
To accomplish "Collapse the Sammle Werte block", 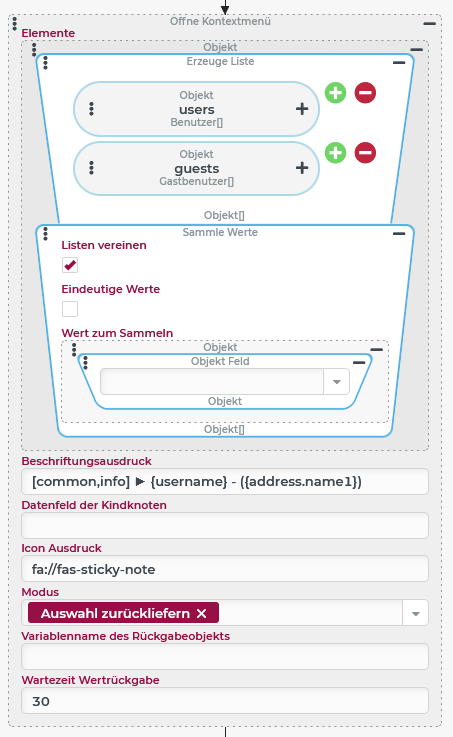I will coord(399,234).
